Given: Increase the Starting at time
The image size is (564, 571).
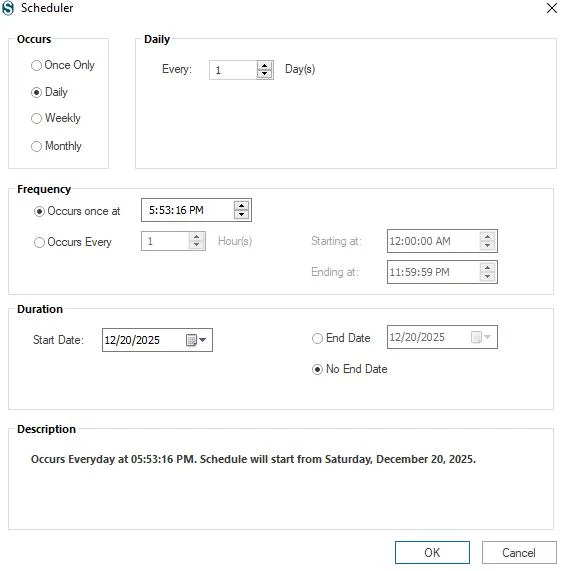Looking at the screenshot, I should [x=487, y=237].
